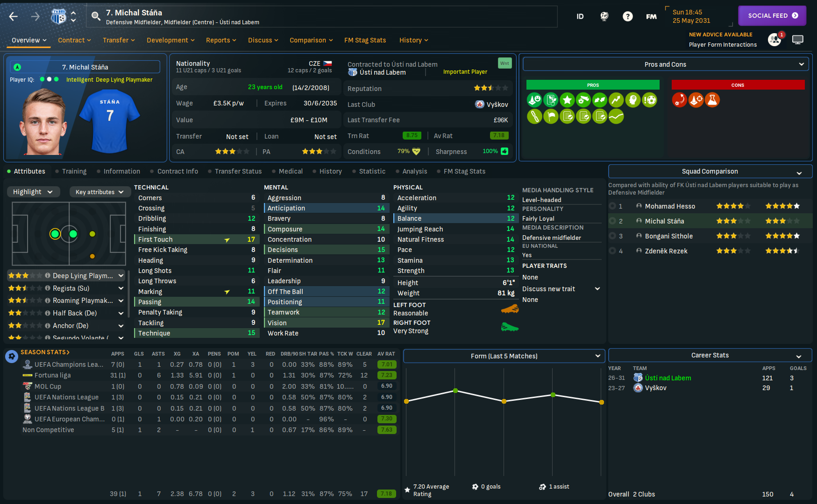Select Michal Stáňa comparison radio button
Screen dimensions: 817x504
click(612, 221)
